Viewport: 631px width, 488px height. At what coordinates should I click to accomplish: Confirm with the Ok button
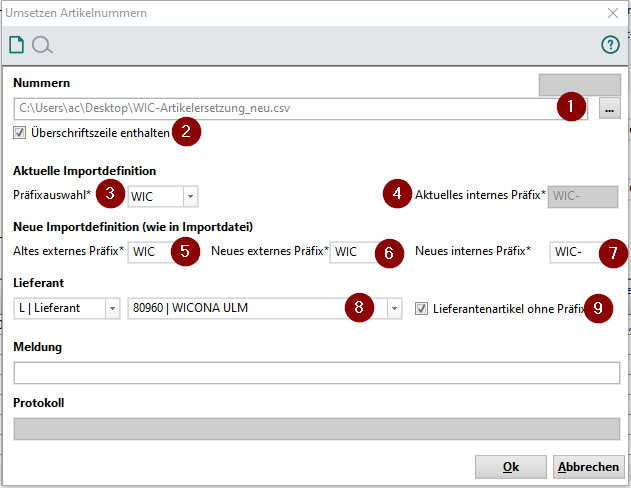click(x=510, y=467)
